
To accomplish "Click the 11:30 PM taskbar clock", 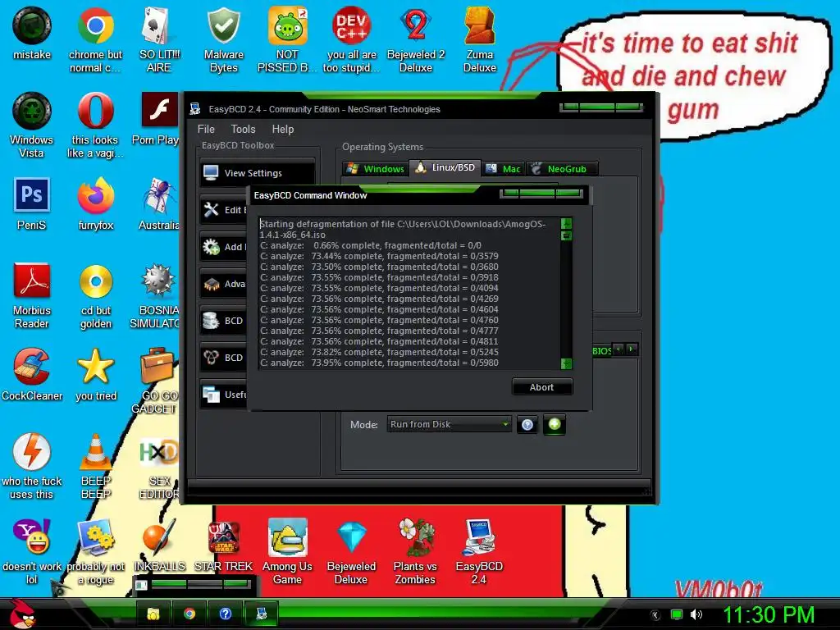I will coord(769,614).
